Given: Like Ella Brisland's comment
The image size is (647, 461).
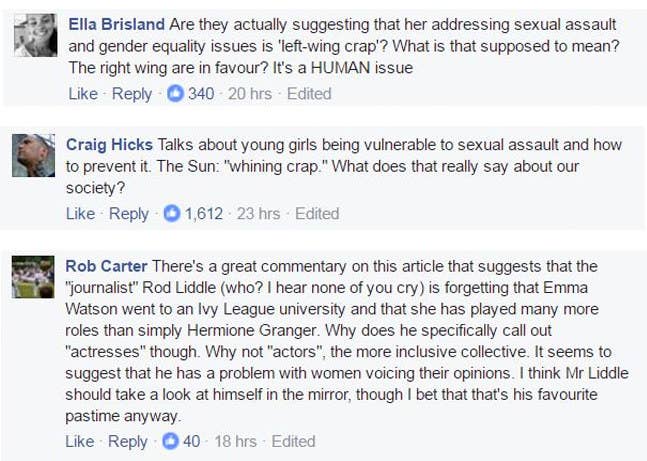Looking at the screenshot, I should (x=83, y=94).
